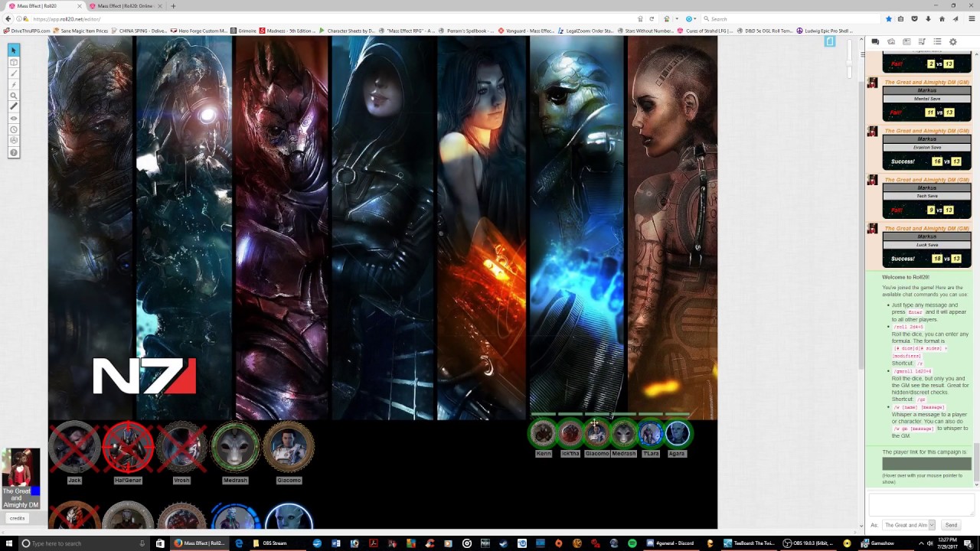The image size is (980, 551).
Task: Open the DriveThruRPG.com bookmark
Action: (x=28, y=31)
